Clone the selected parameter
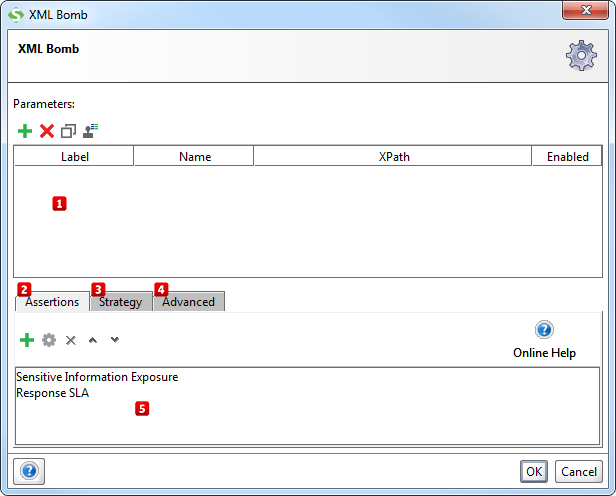 68,131
